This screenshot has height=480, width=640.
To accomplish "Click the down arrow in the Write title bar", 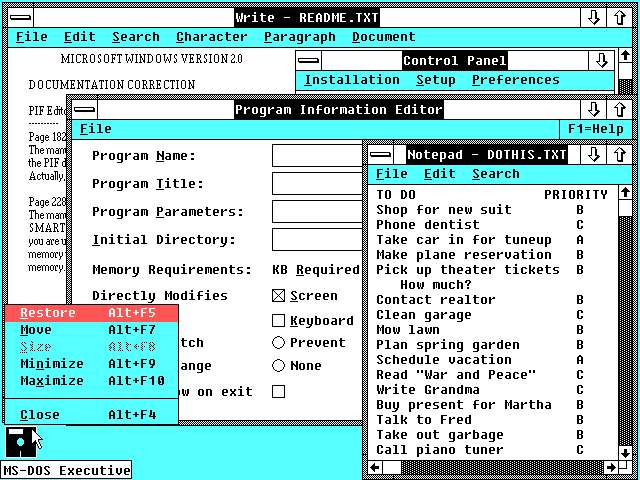I will (593, 18).
